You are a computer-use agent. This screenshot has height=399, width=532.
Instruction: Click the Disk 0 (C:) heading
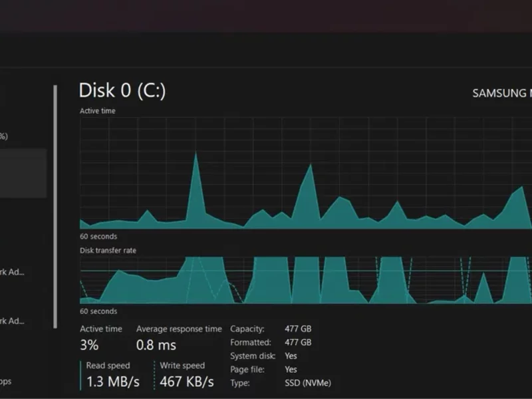122,90
